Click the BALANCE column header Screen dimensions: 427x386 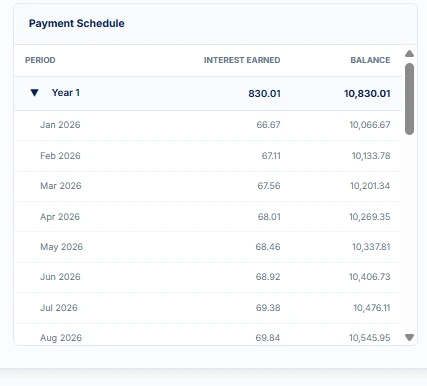370,60
